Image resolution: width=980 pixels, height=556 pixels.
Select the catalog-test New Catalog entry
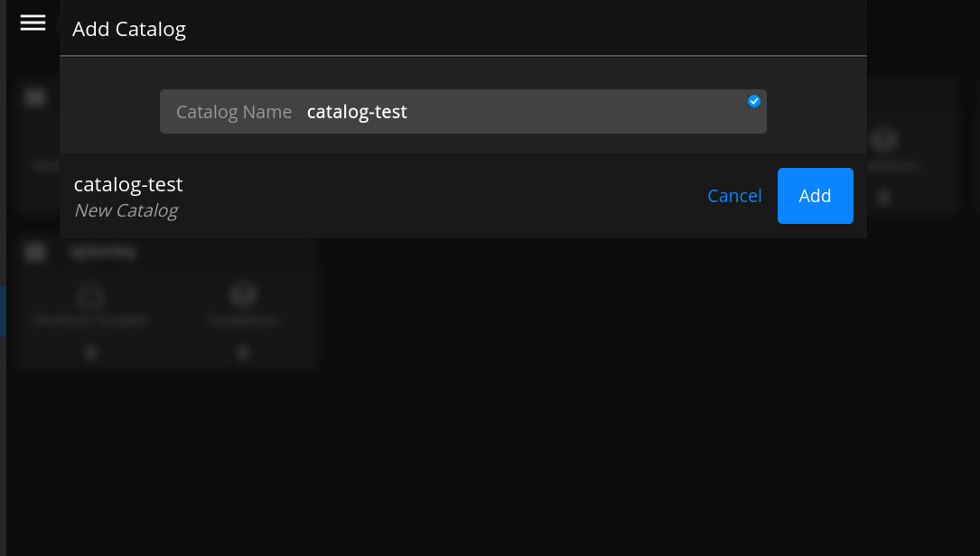coord(128,197)
